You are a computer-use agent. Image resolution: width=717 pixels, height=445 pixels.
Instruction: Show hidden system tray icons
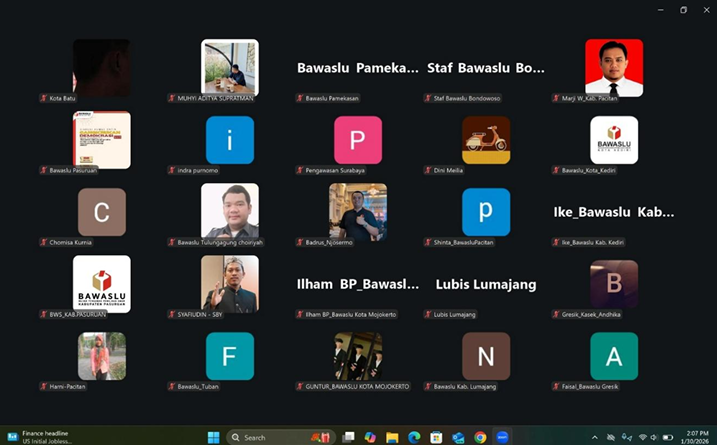595,438
